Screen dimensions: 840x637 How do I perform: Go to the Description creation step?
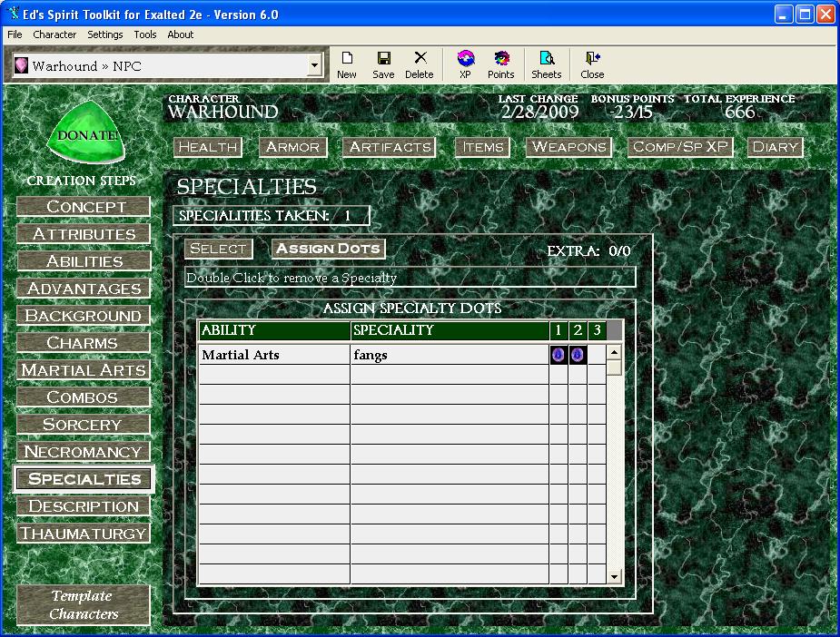coord(84,505)
